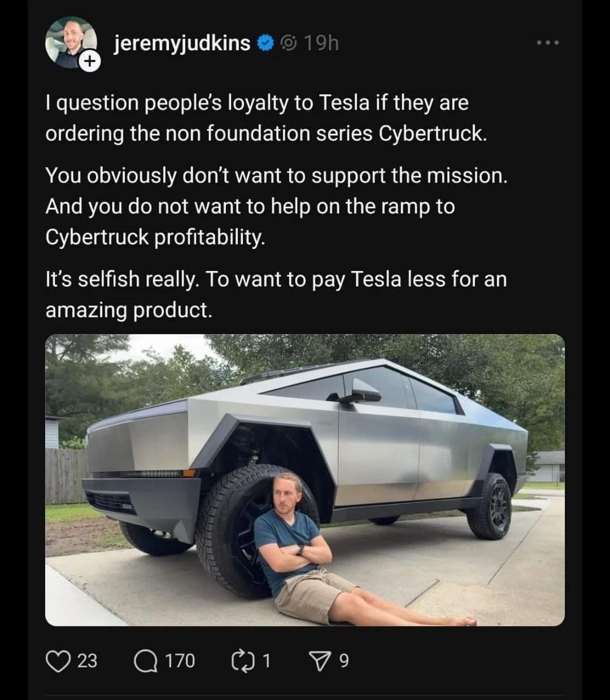Image resolution: width=610 pixels, height=700 pixels.
Task: Open the three-dot more options menu
Action: click(548, 43)
